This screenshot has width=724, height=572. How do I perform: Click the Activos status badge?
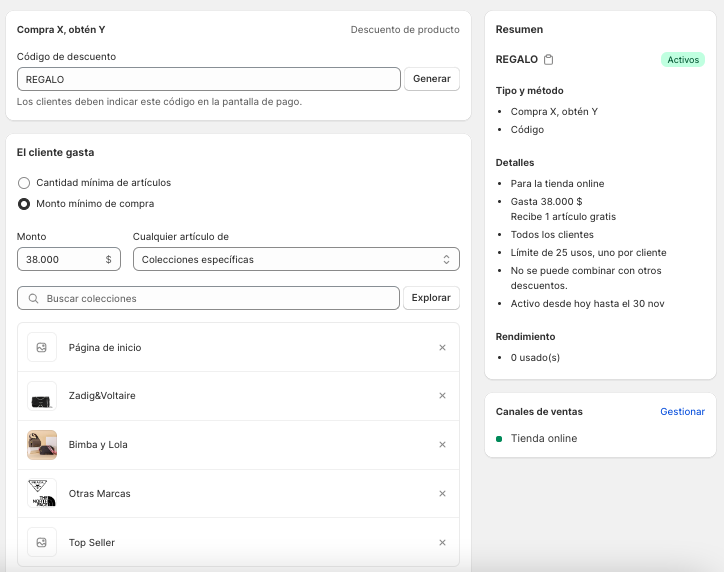[683, 60]
